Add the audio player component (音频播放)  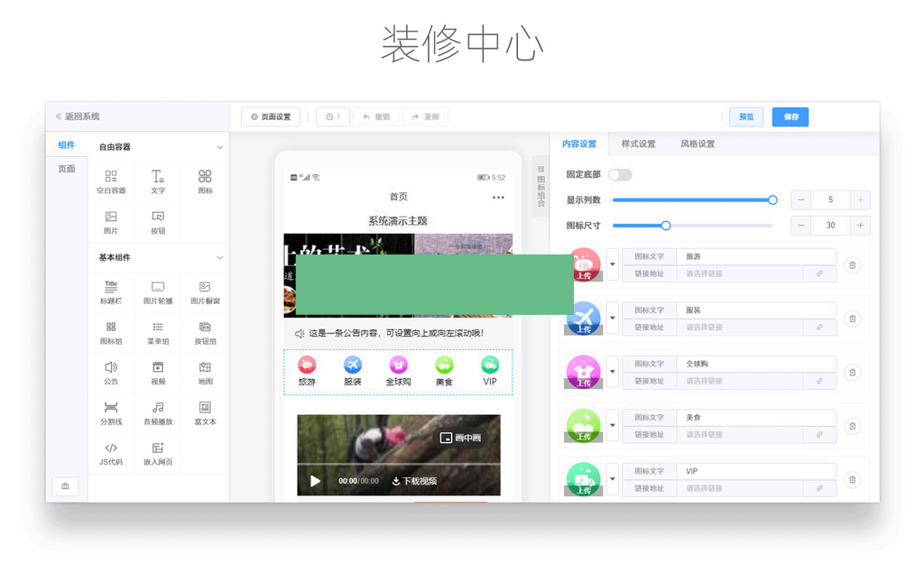point(158,413)
